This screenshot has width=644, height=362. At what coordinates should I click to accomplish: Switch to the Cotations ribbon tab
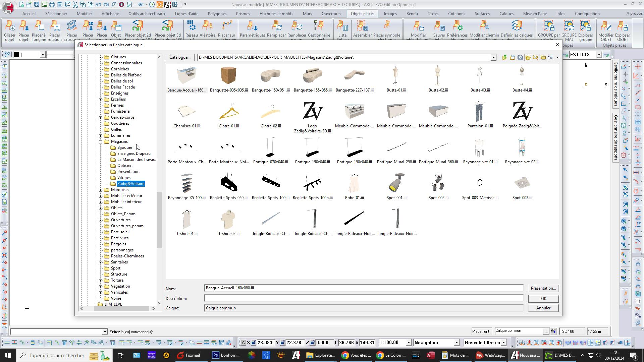pos(456,14)
